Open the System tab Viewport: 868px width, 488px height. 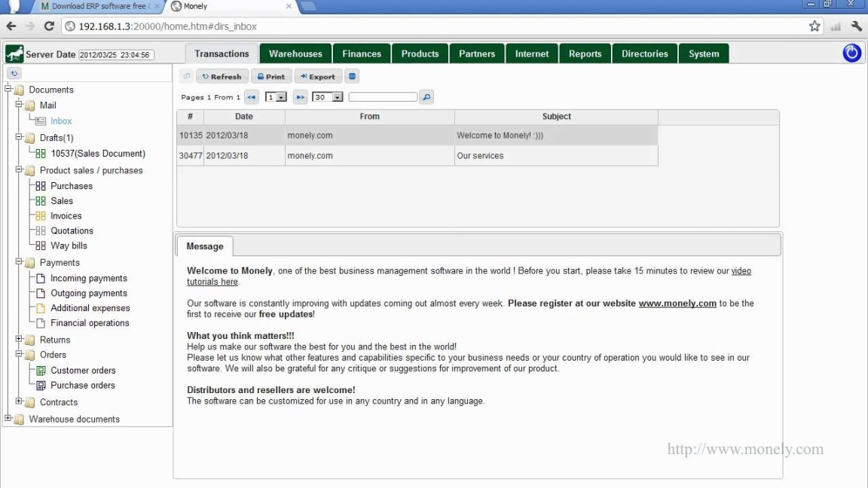click(704, 53)
